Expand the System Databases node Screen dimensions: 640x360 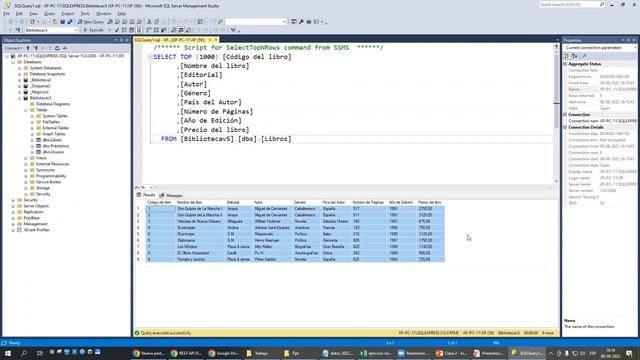pyautogui.click(x=20, y=68)
